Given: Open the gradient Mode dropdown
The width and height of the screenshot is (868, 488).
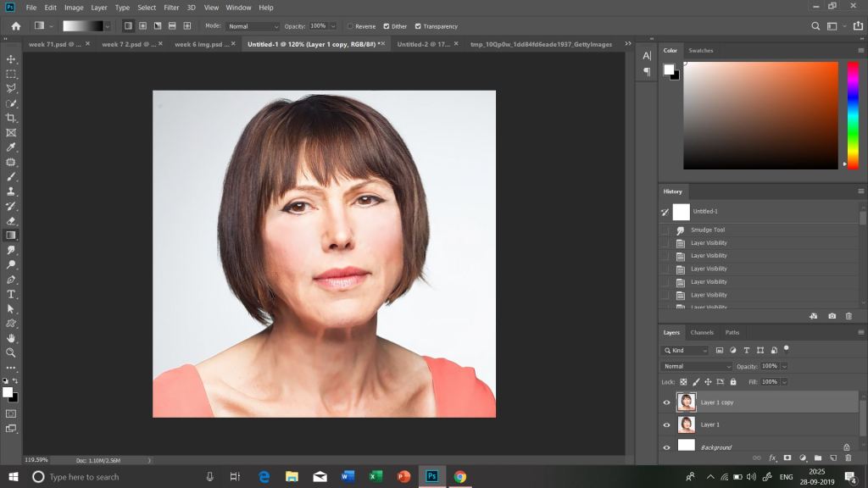Looking at the screenshot, I should [253, 26].
